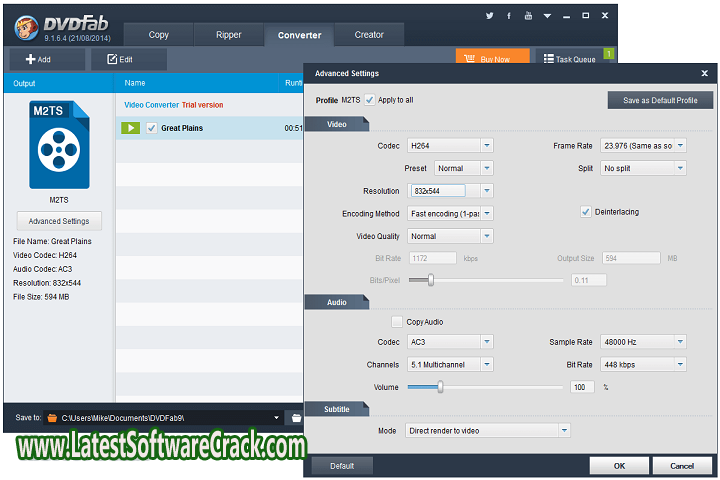Click the Output Size 594 field
The image size is (720, 480).
[631, 258]
